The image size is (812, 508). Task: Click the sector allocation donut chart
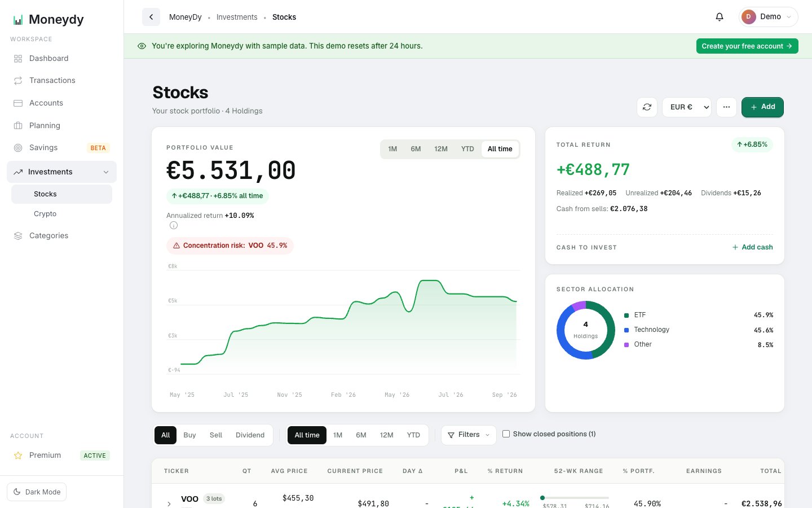(586, 330)
